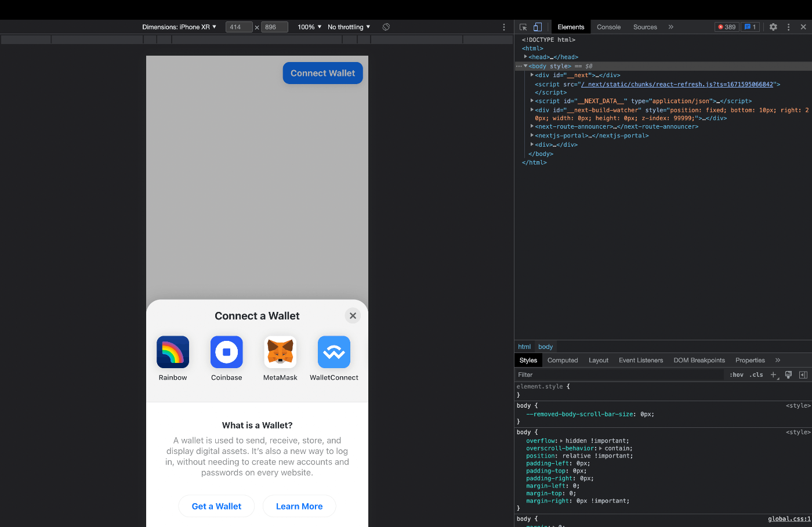
Task: Click the react-refresh.js script link
Action: (x=677, y=84)
